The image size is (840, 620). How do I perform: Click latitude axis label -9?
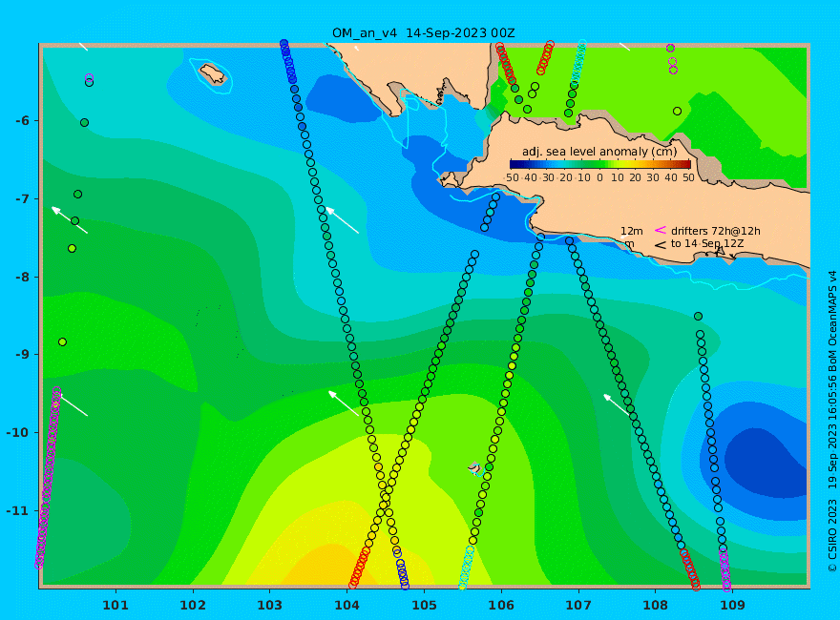pos(21,354)
